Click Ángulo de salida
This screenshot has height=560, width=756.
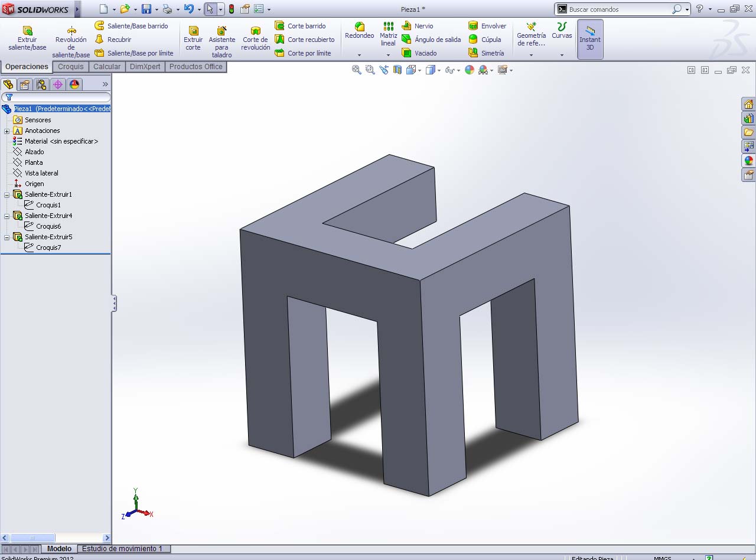431,40
